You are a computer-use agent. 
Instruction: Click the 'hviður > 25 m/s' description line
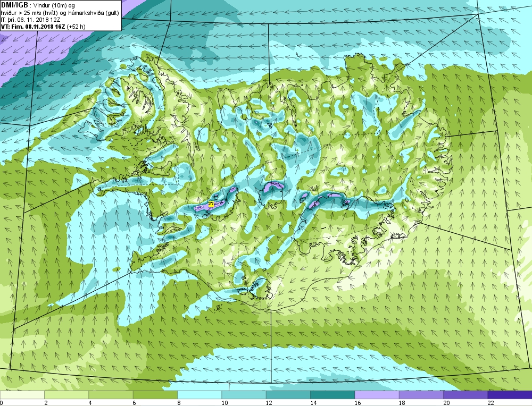coord(60,13)
